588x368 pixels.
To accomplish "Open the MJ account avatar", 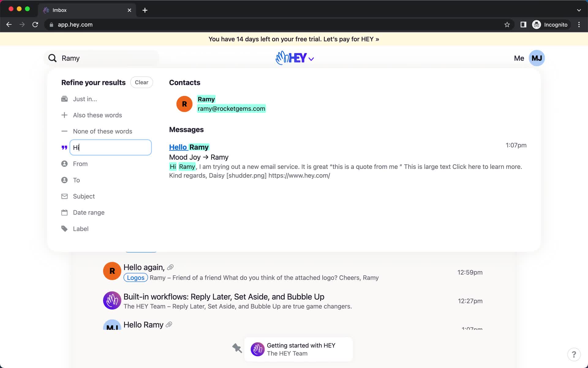I will (537, 58).
